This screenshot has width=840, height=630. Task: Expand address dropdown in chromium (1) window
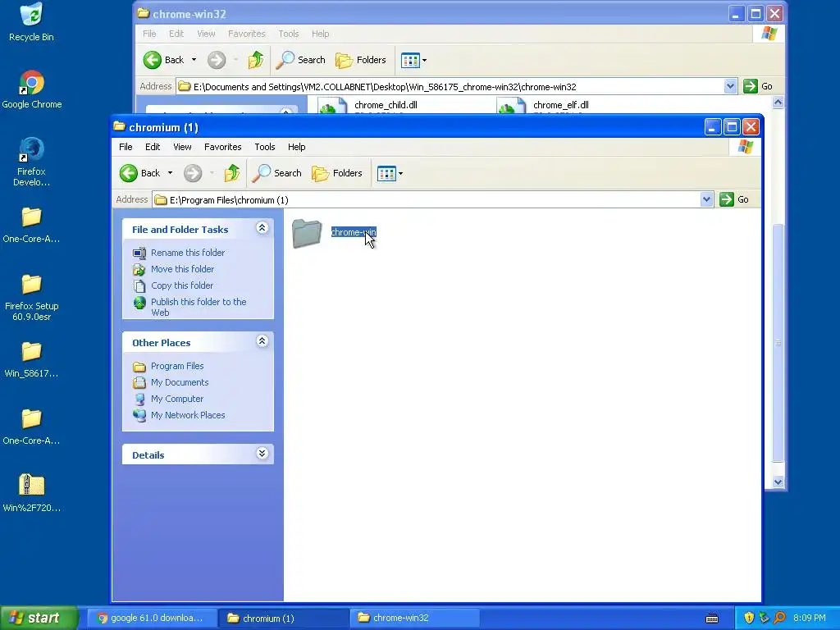tap(706, 200)
